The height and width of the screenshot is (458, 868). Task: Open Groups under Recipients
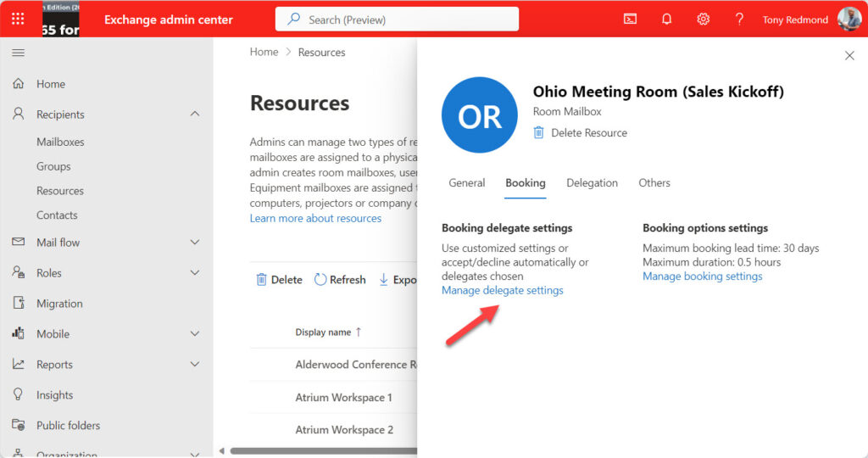[x=53, y=166]
